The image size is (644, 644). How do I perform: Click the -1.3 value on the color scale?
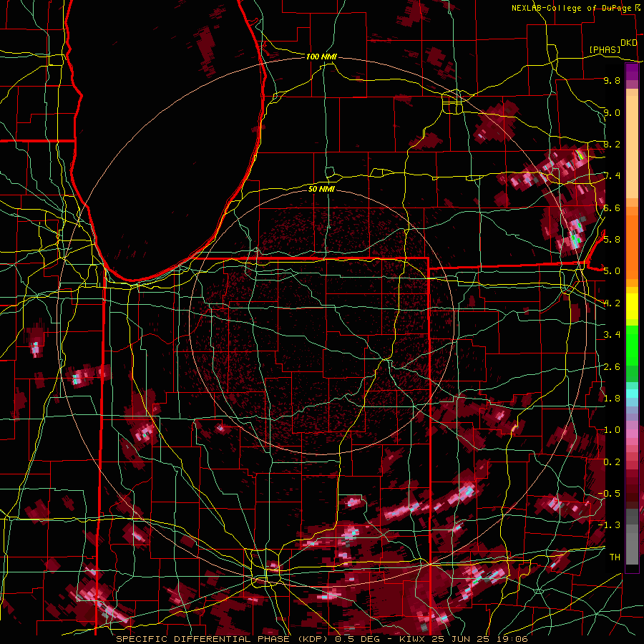609,525
